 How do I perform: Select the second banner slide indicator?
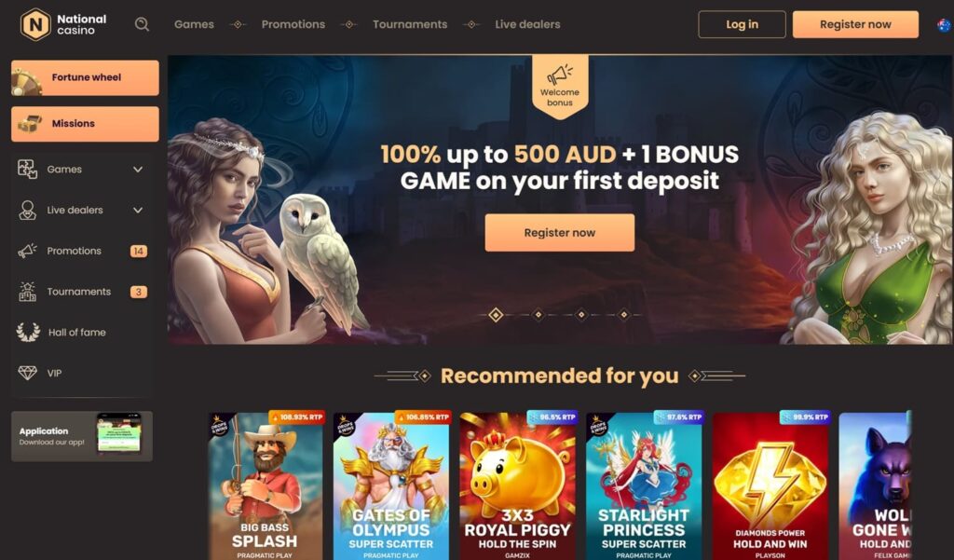pos(538,315)
